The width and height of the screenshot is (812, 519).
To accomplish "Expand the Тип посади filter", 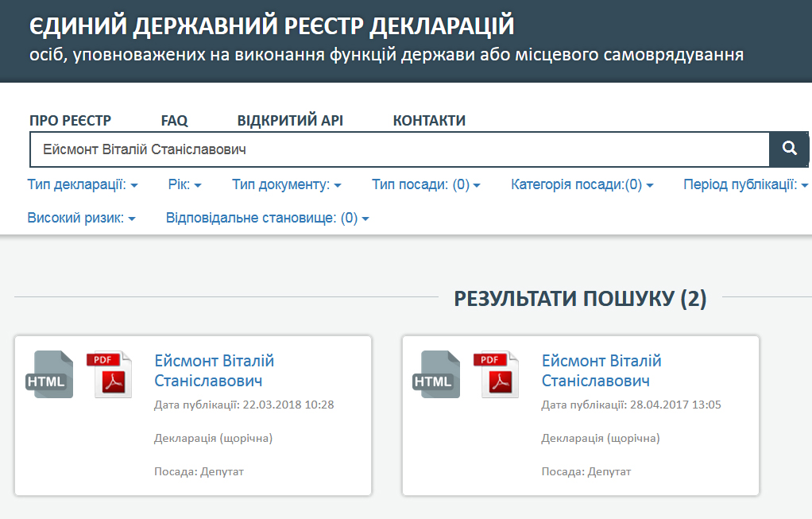I will coord(426,185).
